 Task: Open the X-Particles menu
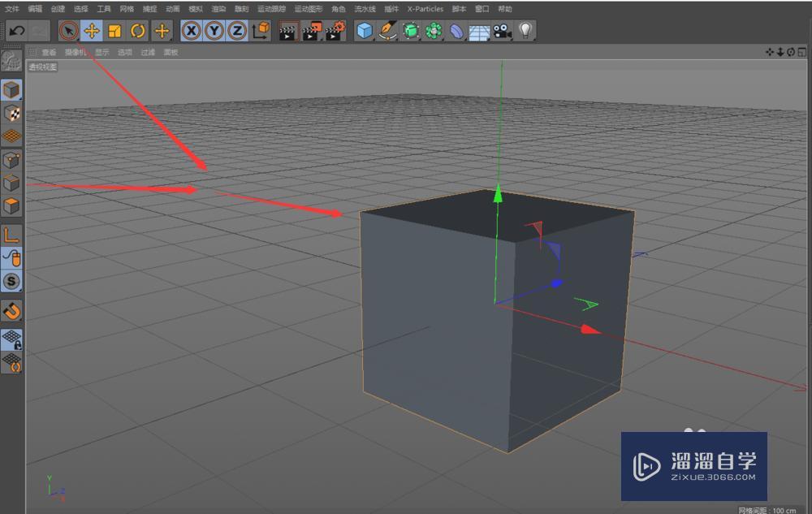click(x=425, y=9)
